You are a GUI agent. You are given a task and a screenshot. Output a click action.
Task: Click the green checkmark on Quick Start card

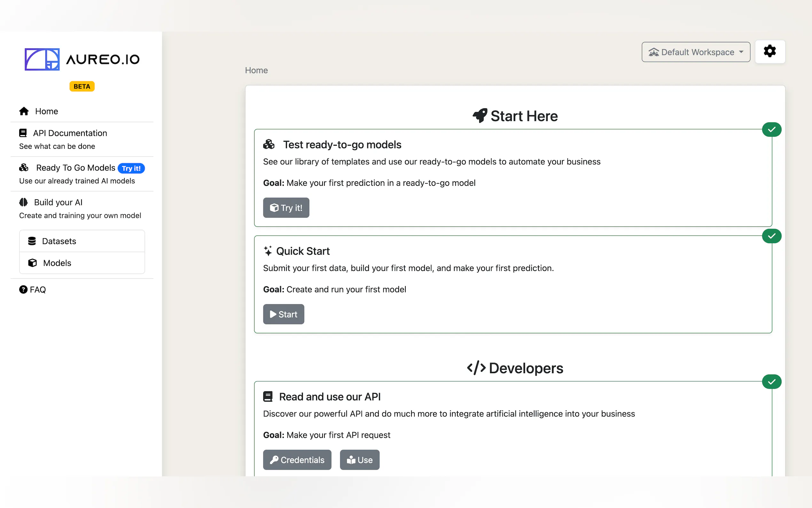[x=771, y=236]
